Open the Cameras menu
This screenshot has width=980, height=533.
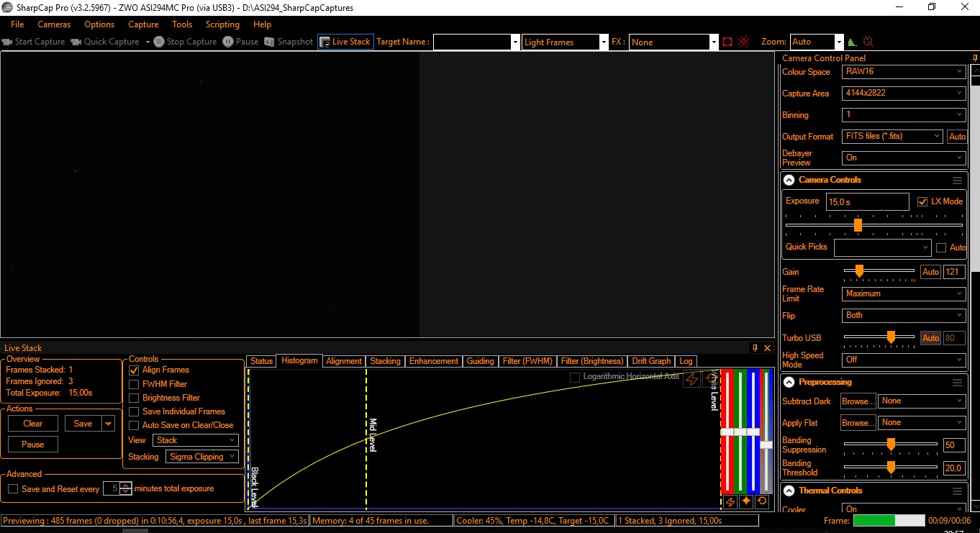[x=55, y=24]
